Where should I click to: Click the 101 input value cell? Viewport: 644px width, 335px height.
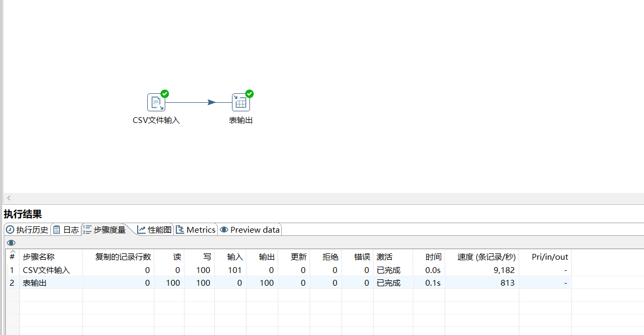coord(235,270)
